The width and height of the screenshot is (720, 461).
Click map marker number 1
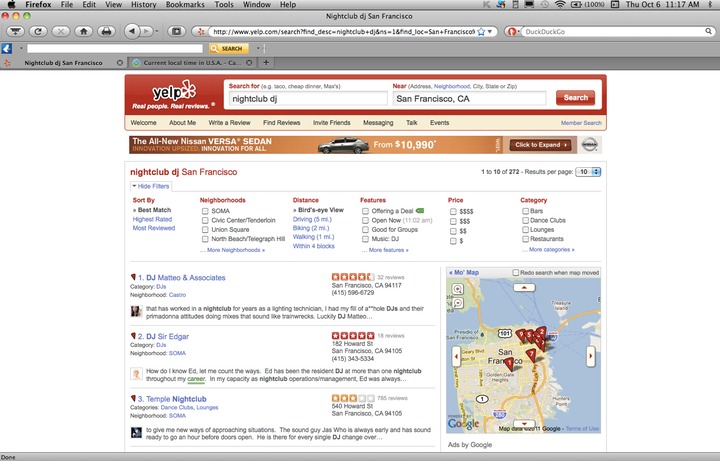(510, 365)
